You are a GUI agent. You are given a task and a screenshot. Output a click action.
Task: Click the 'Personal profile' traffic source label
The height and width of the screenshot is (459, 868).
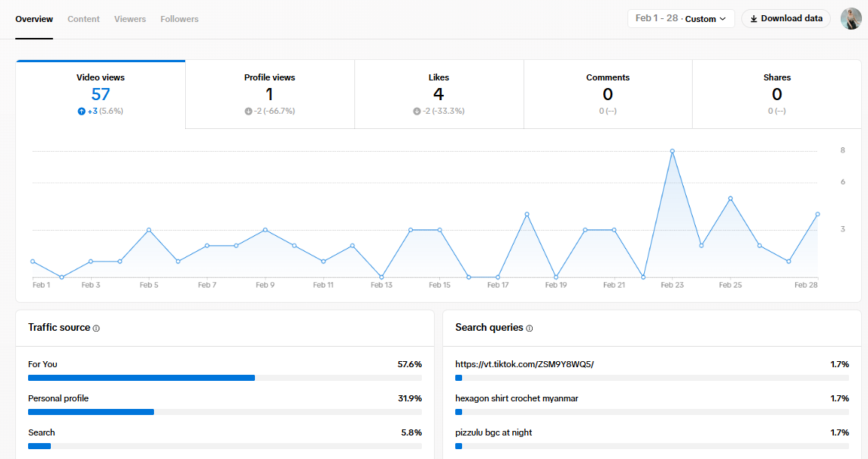pos(58,398)
